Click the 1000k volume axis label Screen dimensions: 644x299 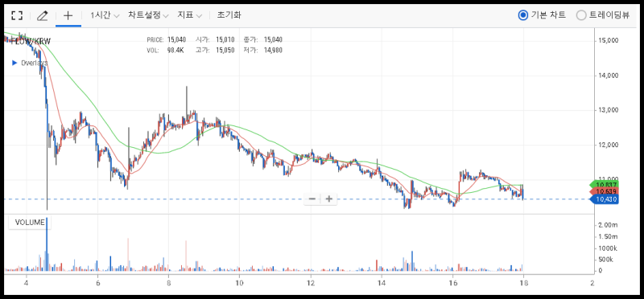pyautogui.click(x=608, y=248)
